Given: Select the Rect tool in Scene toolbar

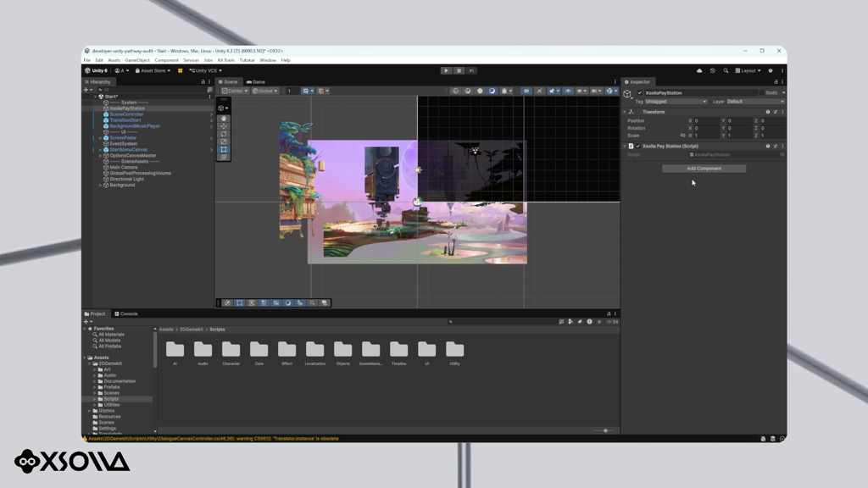Looking at the screenshot, I should (x=224, y=149).
